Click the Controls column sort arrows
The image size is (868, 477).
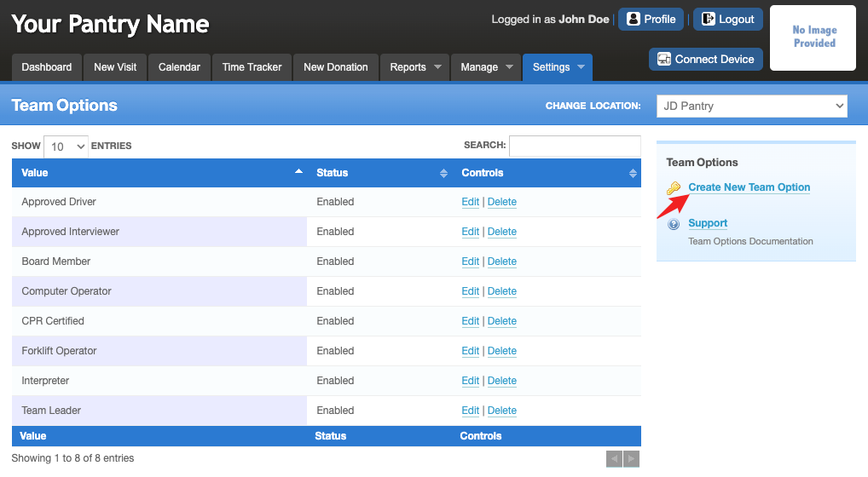[x=633, y=174]
